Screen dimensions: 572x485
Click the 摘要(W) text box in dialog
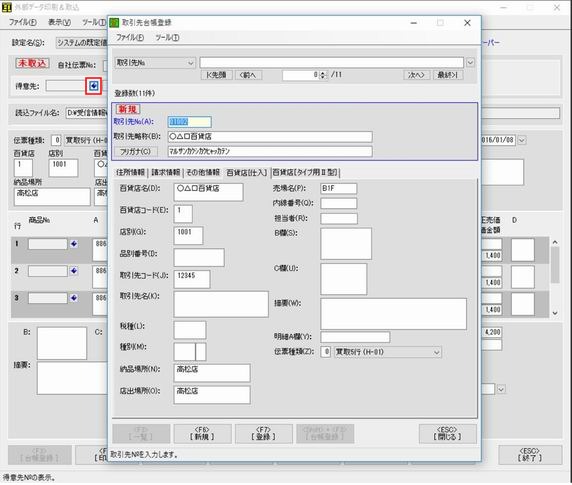coord(393,314)
